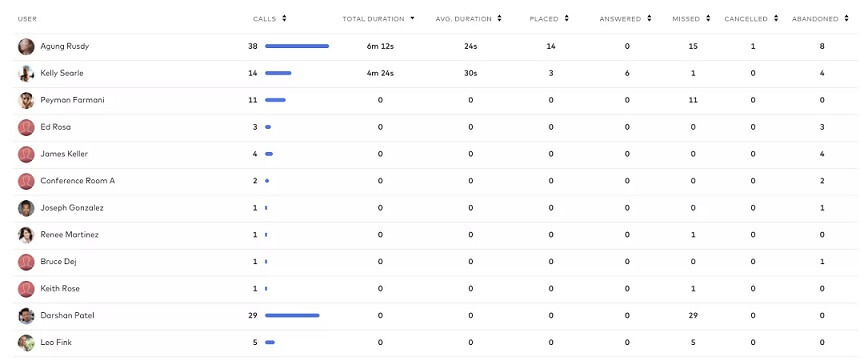Click Agung Rusdy's placed count 14
Viewport: 860px width, 361px height.
coord(551,46)
